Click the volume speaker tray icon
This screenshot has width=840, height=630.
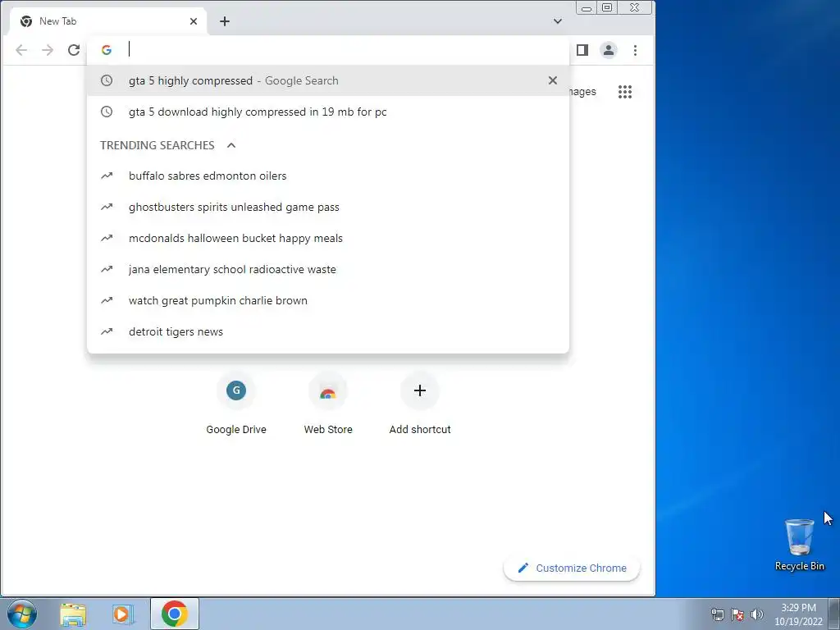[757, 614]
